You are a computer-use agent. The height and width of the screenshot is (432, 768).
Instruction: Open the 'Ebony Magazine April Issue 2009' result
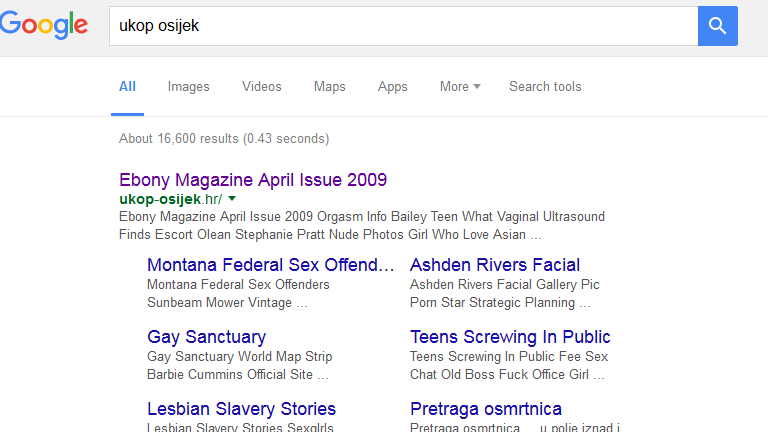(253, 180)
